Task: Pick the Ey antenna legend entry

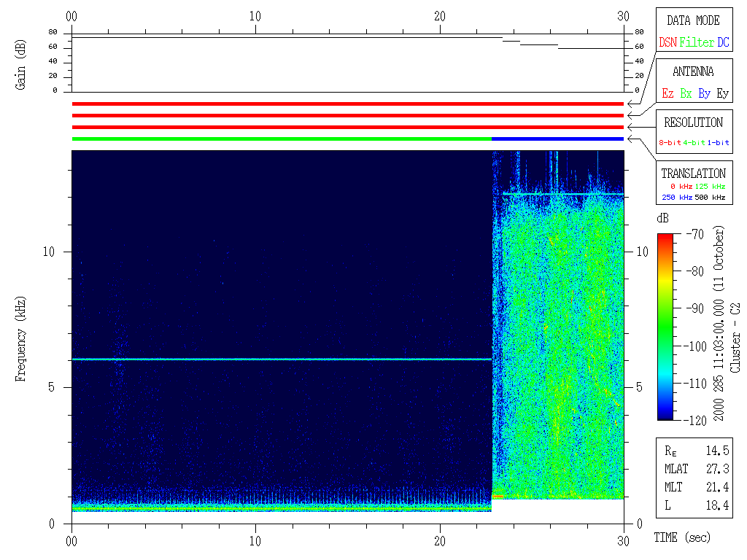Action: click(722, 93)
